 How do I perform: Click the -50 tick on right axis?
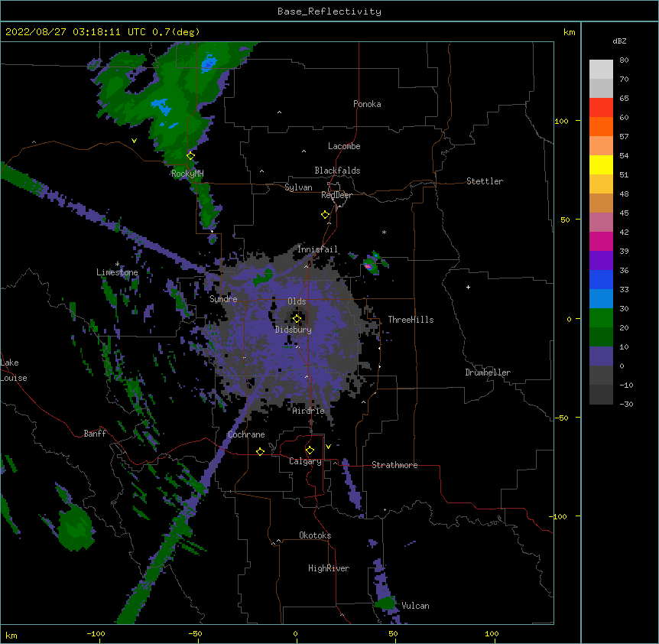(x=561, y=418)
